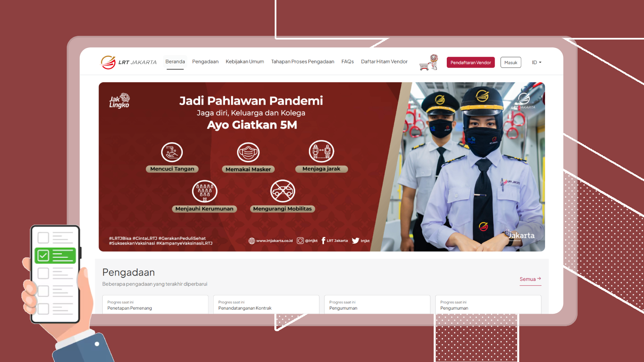The height and width of the screenshot is (362, 644).
Task: Click the Instagram icon @lrtjkt
Action: pyautogui.click(x=300, y=241)
